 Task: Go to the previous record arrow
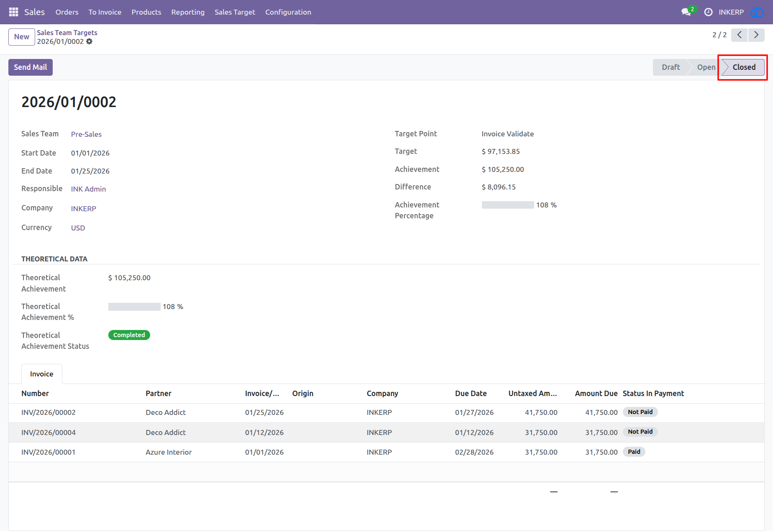(x=739, y=35)
